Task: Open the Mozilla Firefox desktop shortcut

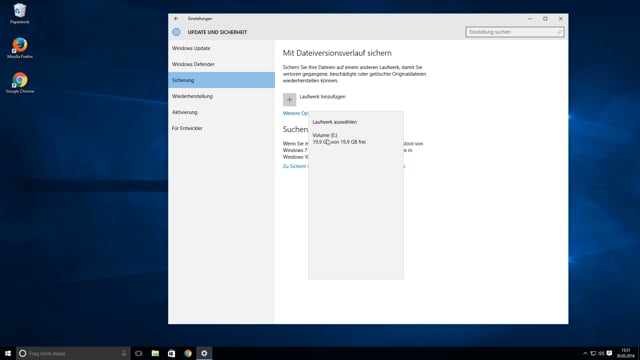Action: (20, 48)
